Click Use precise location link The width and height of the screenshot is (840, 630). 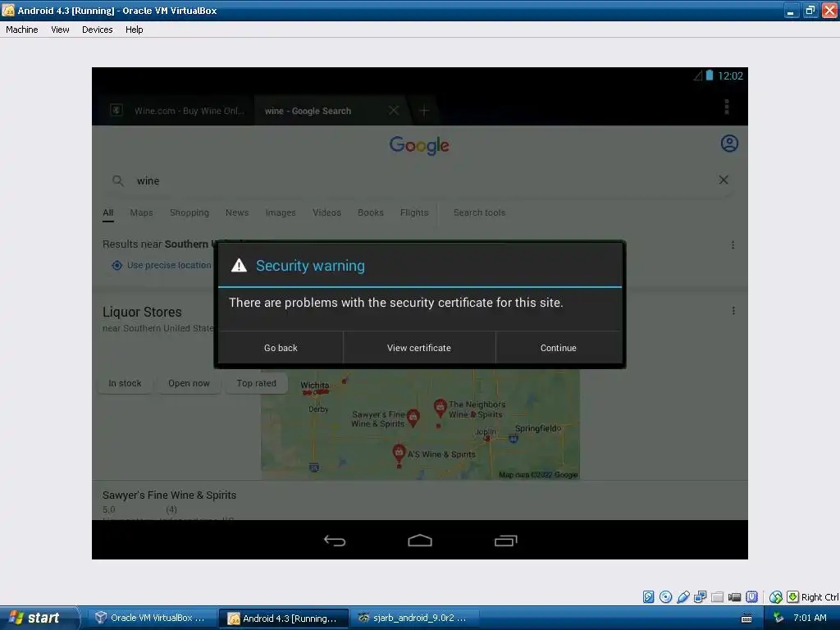162,265
